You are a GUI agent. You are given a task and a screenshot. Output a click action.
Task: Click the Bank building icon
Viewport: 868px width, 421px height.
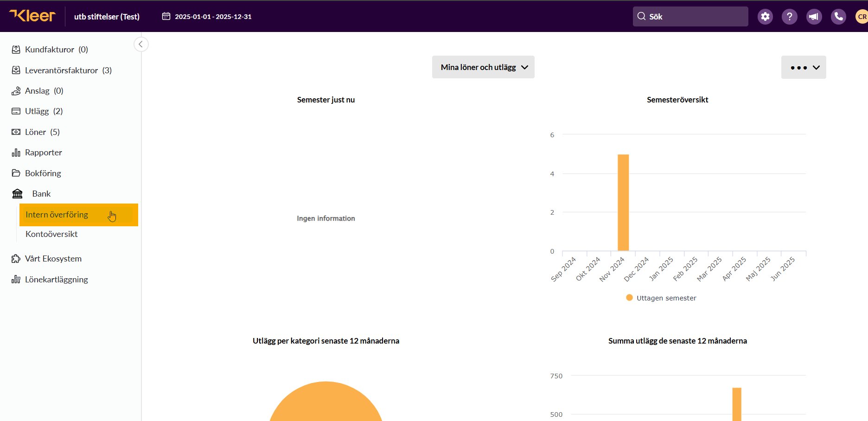click(x=17, y=193)
